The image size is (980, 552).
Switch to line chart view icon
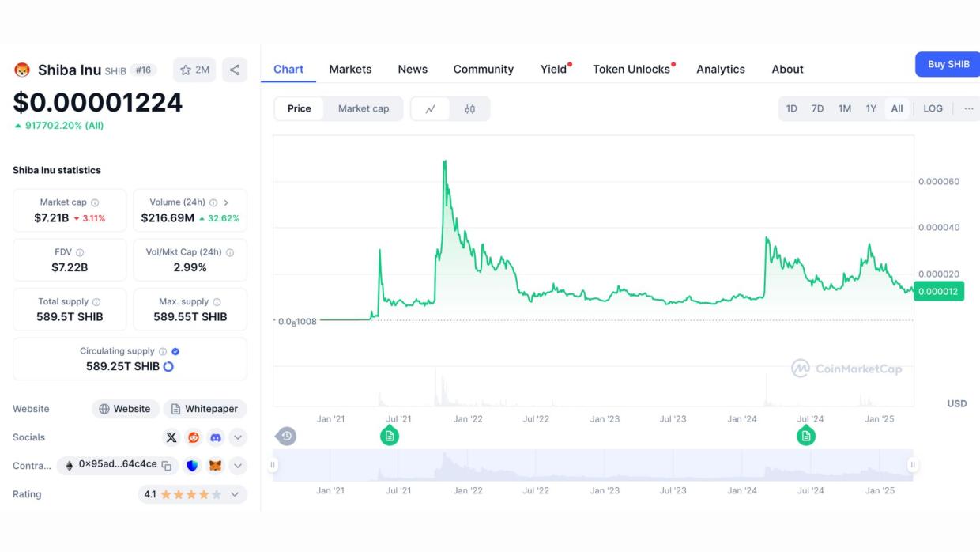point(431,109)
